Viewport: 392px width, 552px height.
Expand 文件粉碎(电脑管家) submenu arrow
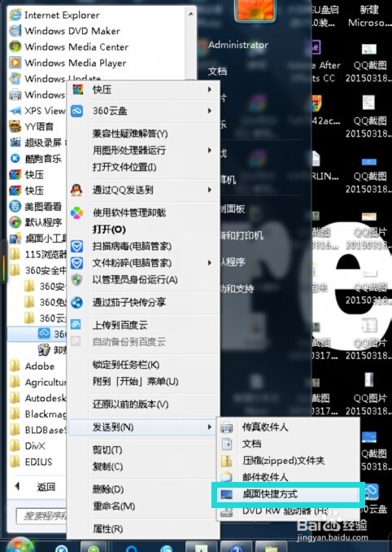click(x=210, y=263)
